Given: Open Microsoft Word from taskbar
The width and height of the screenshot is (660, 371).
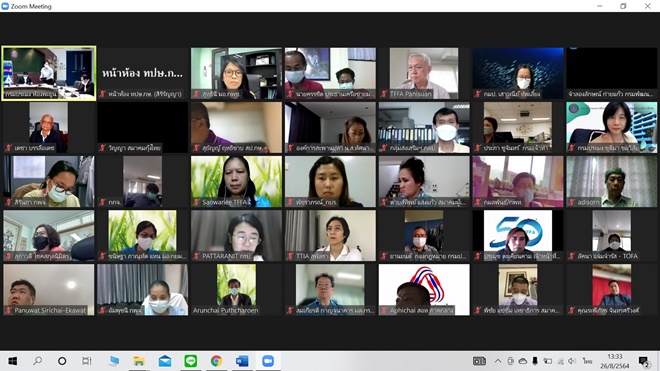Looking at the screenshot, I should 242,361.
